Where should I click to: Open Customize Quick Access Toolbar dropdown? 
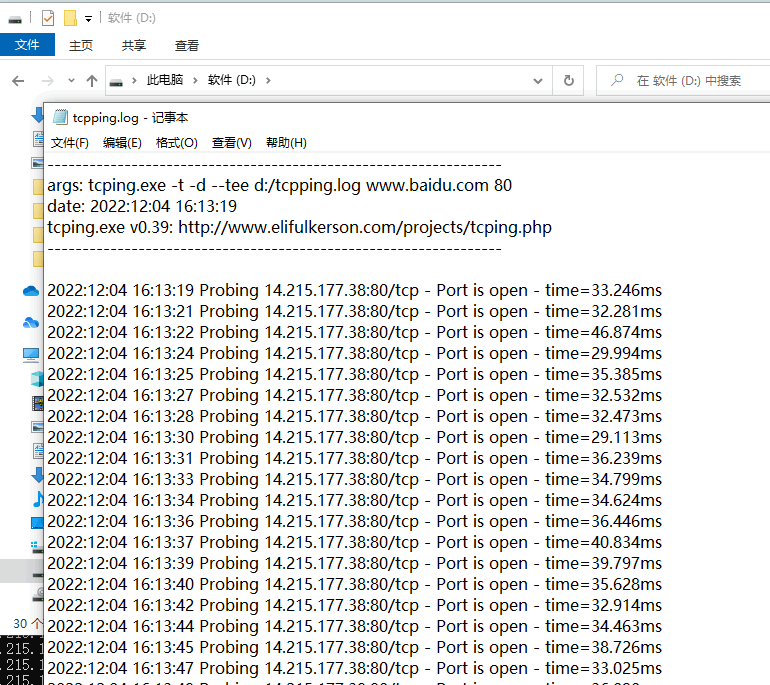coord(88,19)
